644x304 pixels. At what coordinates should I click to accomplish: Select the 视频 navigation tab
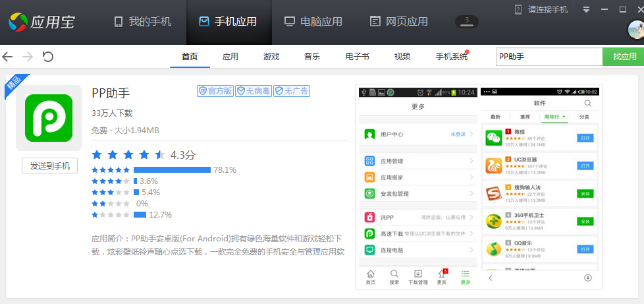pos(402,57)
